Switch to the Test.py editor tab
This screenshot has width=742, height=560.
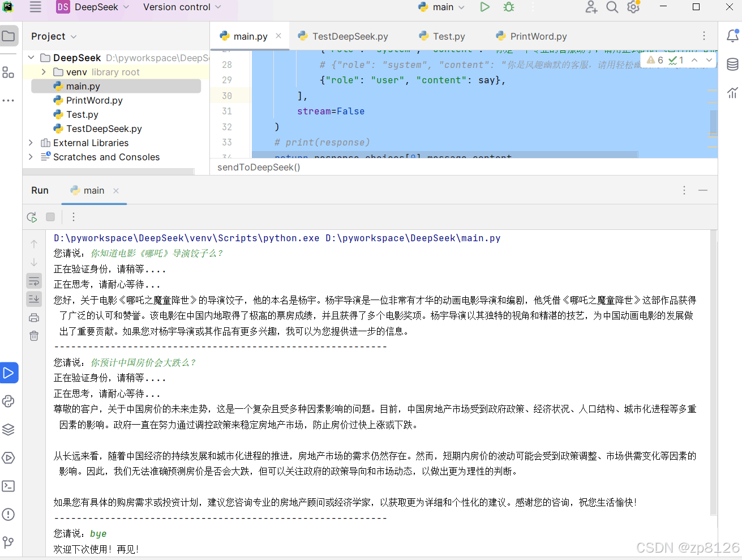tap(442, 36)
